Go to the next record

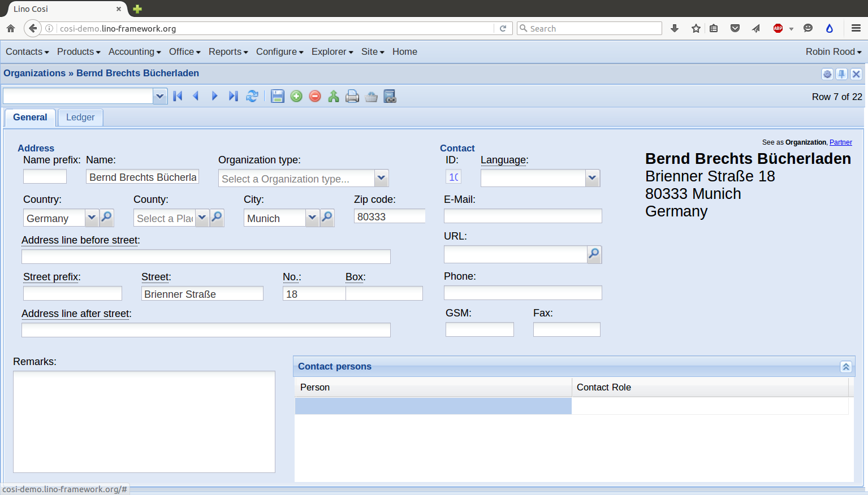click(x=215, y=96)
